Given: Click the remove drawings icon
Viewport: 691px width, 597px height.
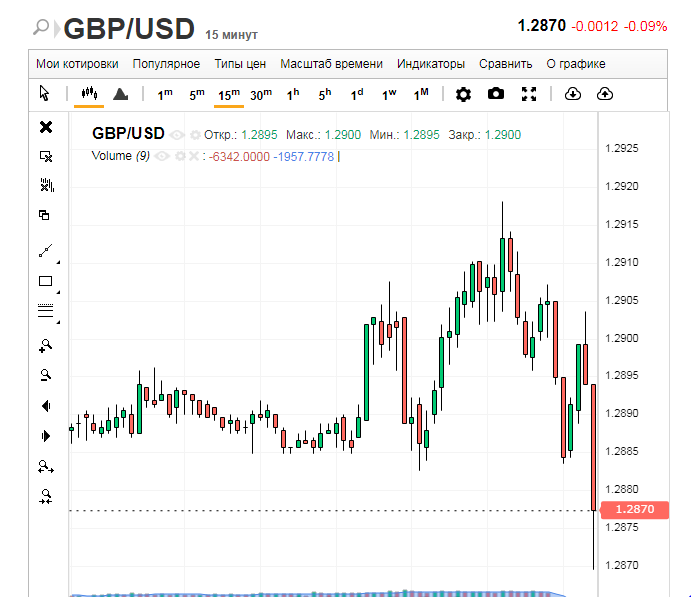Looking at the screenshot, I should [x=46, y=156].
